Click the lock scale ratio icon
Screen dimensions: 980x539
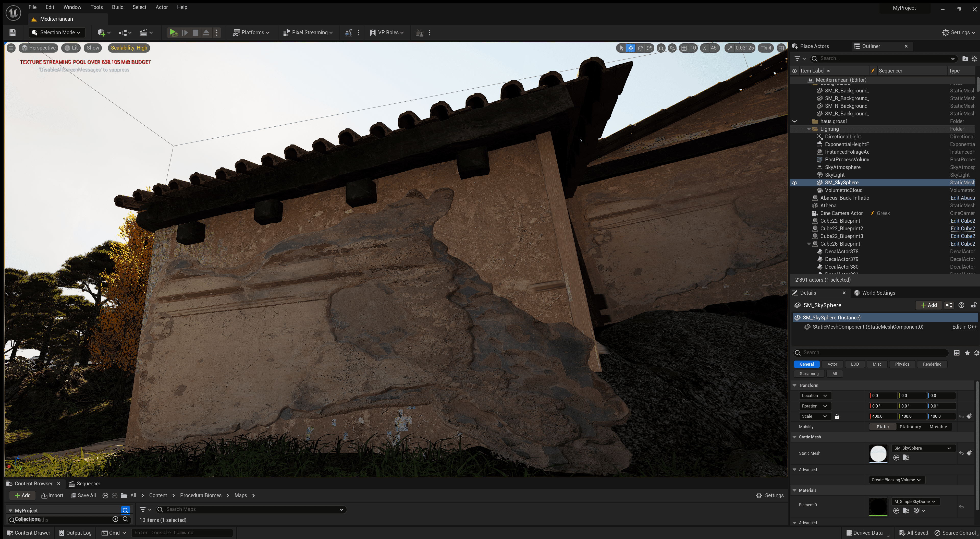837,416
